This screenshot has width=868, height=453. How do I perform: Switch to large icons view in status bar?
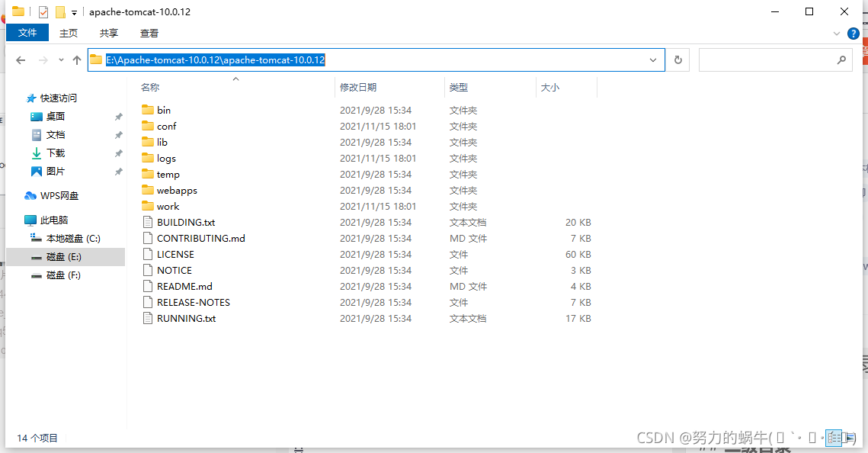[849, 438]
